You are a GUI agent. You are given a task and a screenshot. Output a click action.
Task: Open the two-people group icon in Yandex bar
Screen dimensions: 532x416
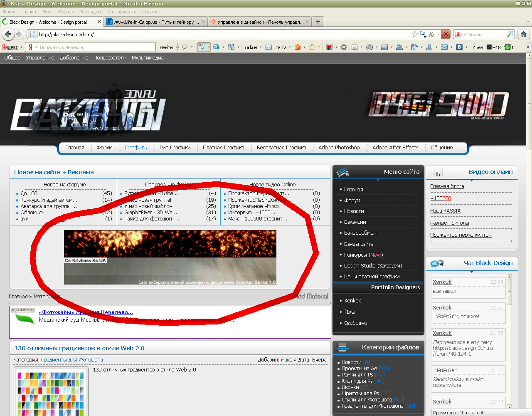399,47
